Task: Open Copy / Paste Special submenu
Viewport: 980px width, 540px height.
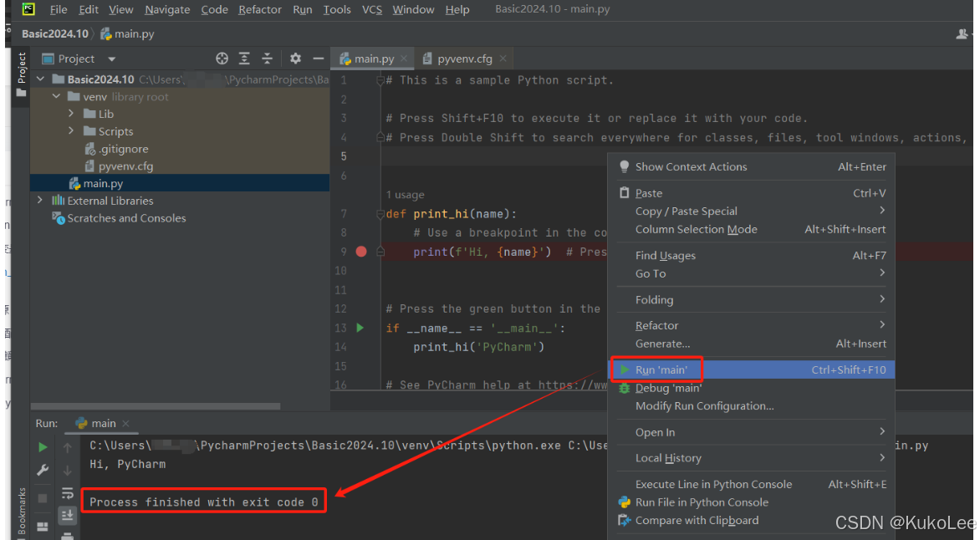Action: pyautogui.click(x=751, y=211)
